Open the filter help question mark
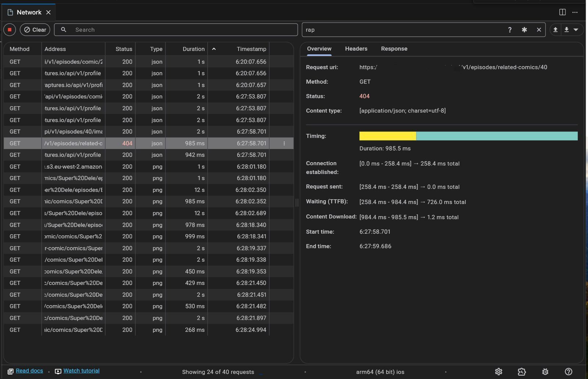 click(510, 30)
